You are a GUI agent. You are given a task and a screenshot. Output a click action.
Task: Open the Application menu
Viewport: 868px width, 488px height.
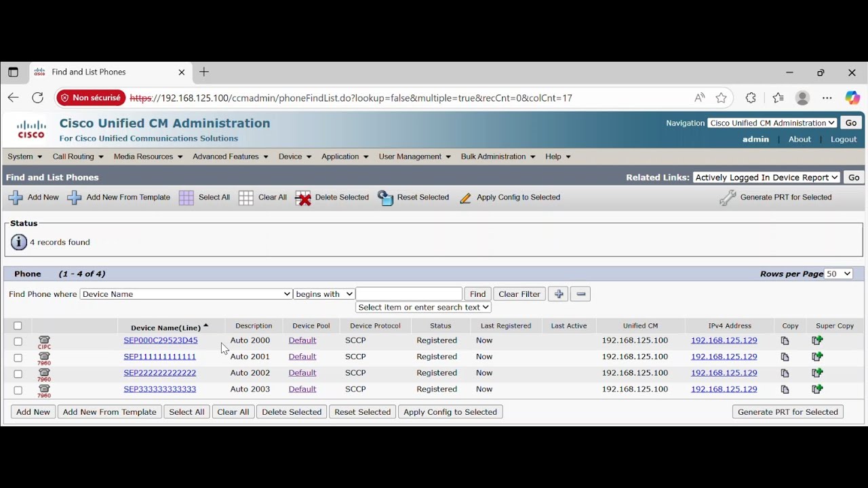tap(344, 157)
